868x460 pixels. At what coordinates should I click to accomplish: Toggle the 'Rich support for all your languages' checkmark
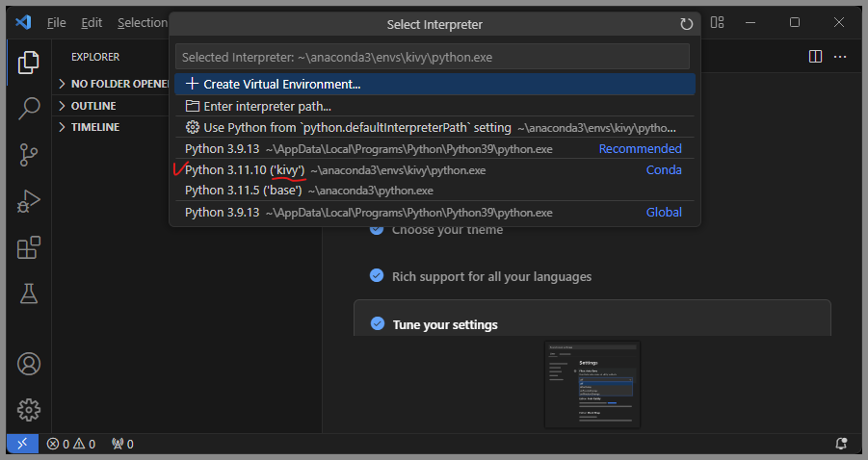point(377,275)
